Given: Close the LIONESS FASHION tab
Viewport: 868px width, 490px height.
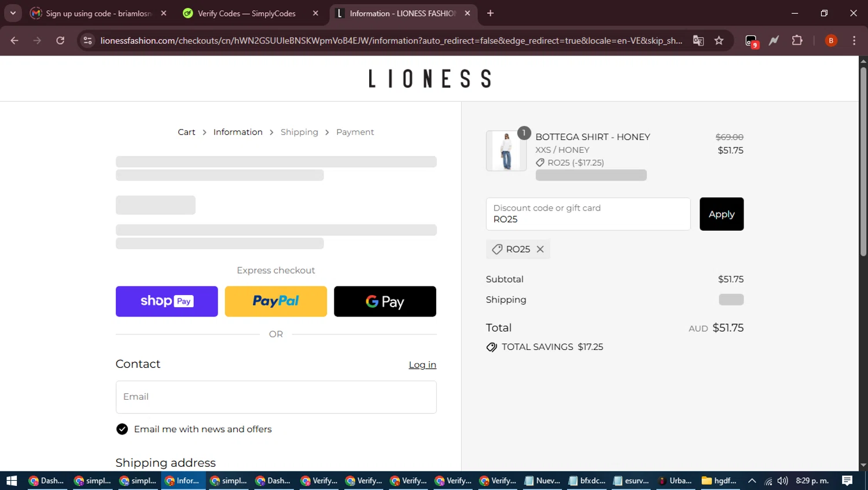Looking at the screenshot, I should pyautogui.click(x=468, y=13).
